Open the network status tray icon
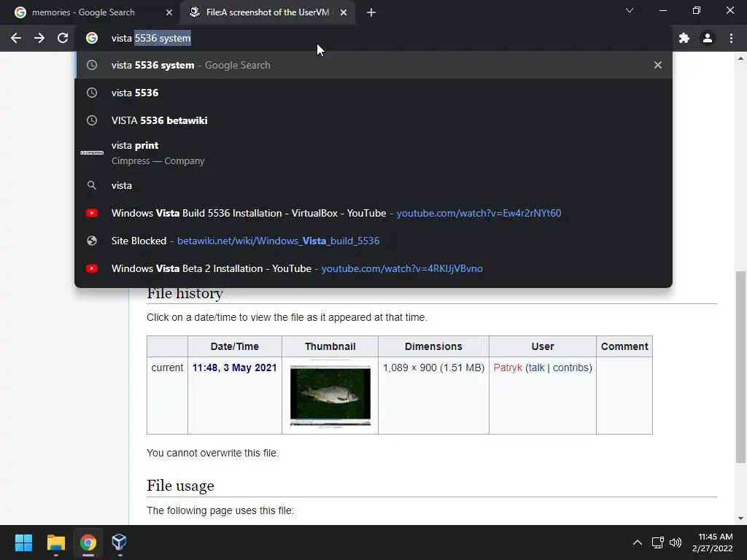Image resolution: width=747 pixels, height=560 pixels. click(658, 542)
